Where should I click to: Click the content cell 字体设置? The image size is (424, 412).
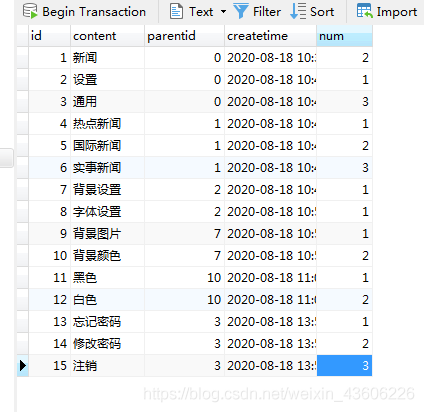pyautogui.click(x=107, y=212)
